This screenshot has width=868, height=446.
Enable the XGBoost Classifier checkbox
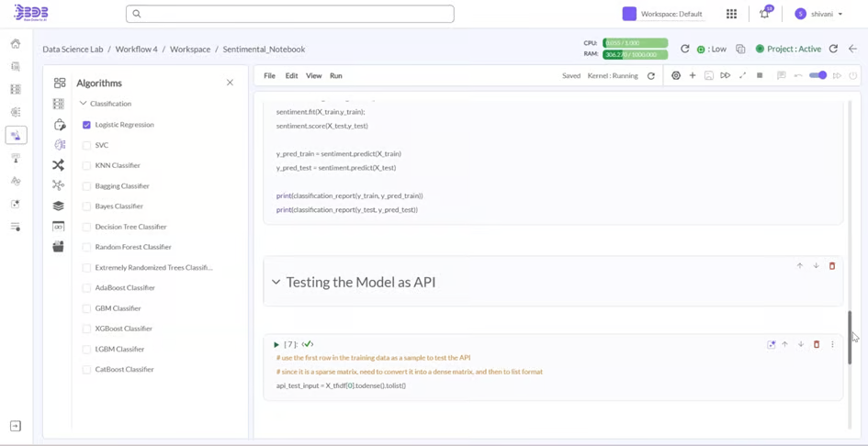point(86,329)
